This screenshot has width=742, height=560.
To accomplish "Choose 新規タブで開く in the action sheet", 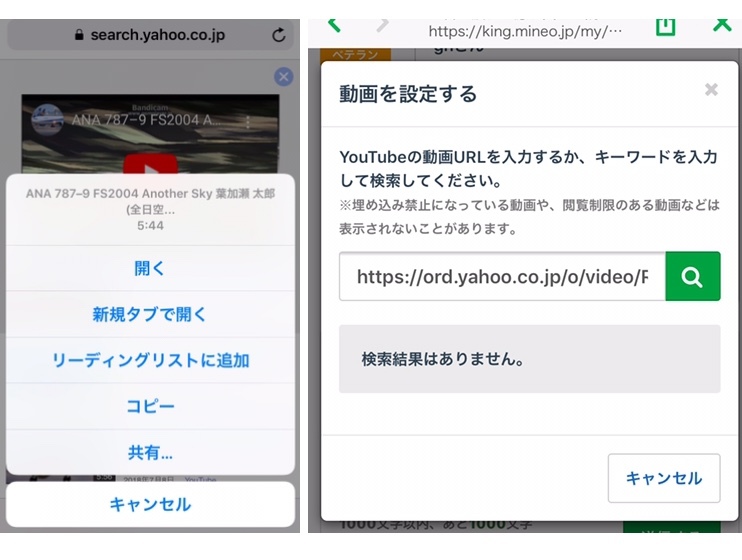I will point(150,314).
